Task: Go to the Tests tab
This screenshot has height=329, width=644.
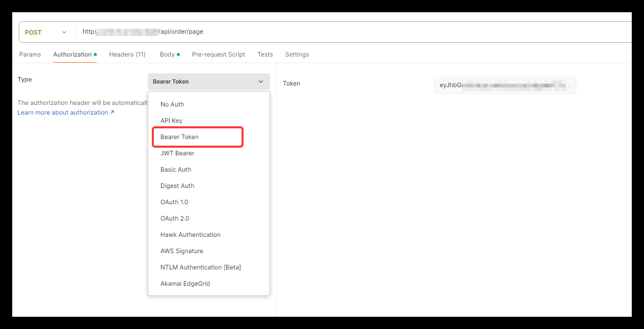Action: click(265, 54)
